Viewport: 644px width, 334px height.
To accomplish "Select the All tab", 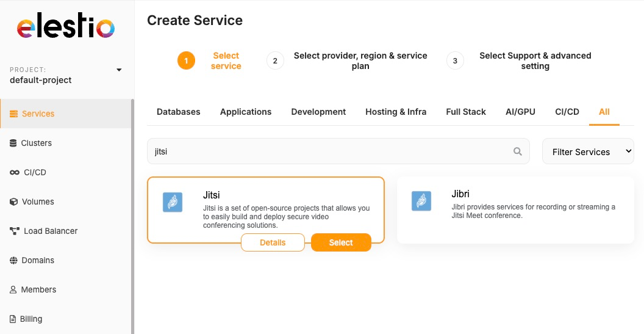I will (604, 112).
